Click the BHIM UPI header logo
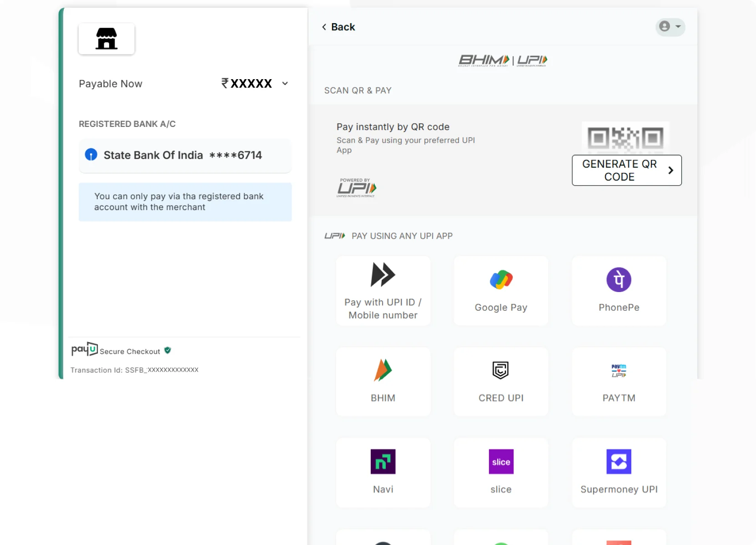The width and height of the screenshot is (756, 545). pos(503,61)
